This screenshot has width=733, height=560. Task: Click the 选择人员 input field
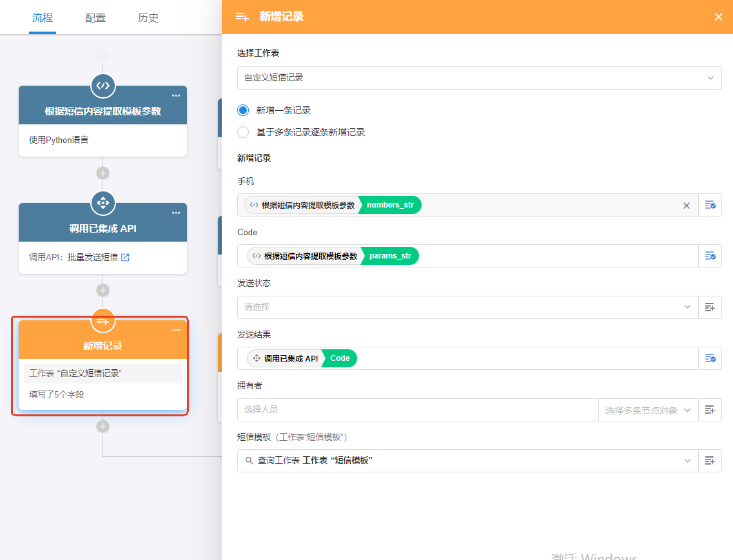click(x=418, y=410)
